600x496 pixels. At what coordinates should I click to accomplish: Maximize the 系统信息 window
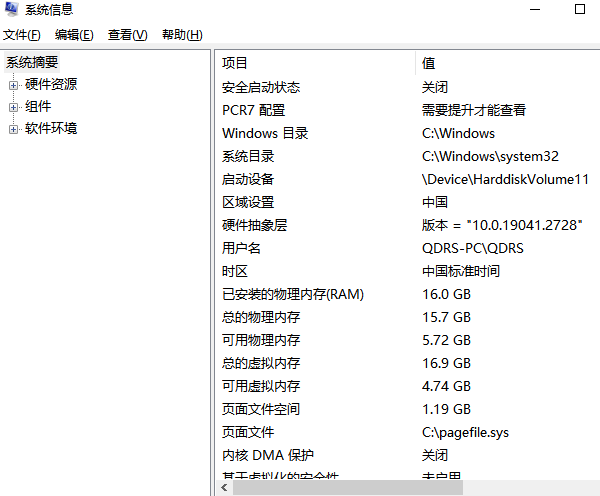tap(580, 9)
